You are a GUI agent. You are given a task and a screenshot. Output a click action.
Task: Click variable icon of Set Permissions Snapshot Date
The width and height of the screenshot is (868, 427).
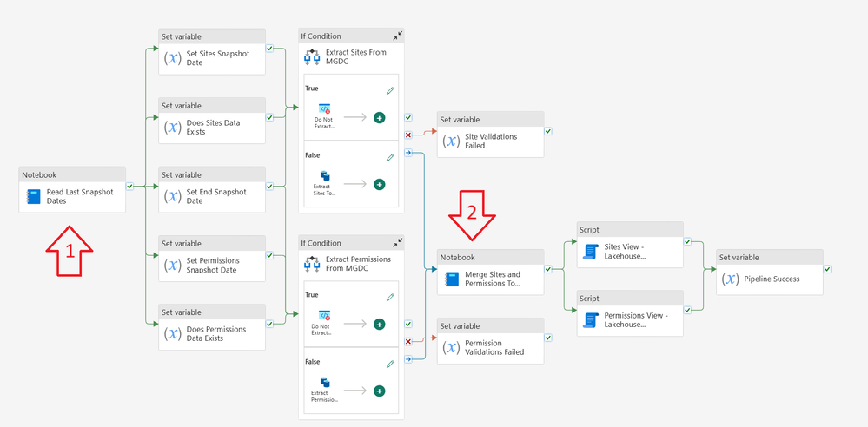tap(173, 265)
